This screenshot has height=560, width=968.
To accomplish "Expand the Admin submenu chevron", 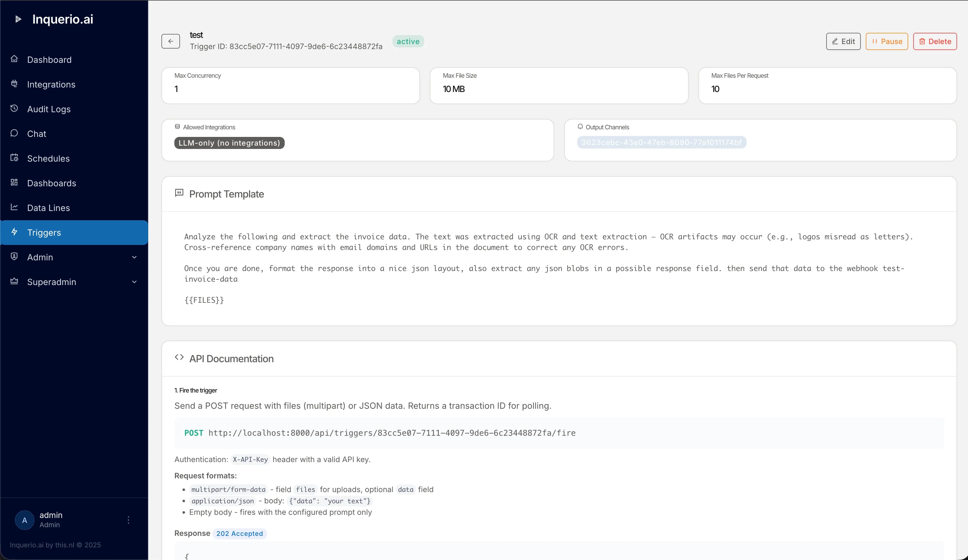I will click(134, 257).
